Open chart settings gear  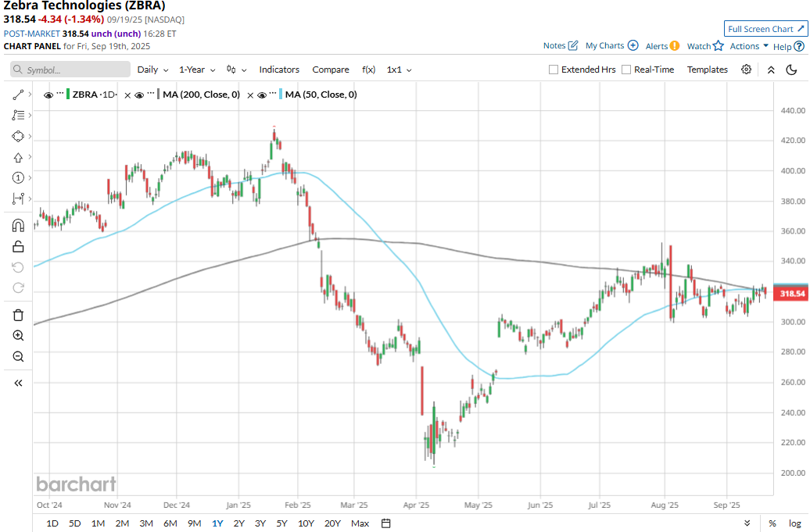(x=746, y=70)
